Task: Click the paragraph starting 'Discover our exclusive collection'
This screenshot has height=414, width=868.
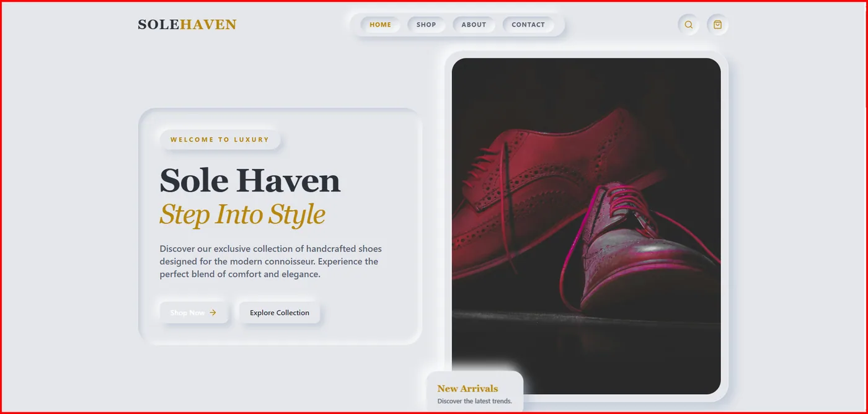Action: tap(271, 262)
